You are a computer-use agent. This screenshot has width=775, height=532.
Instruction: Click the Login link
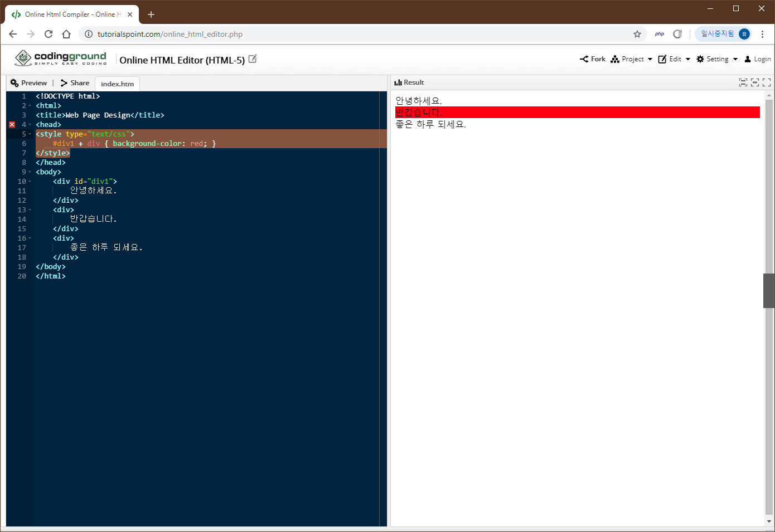click(x=758, y=59)
